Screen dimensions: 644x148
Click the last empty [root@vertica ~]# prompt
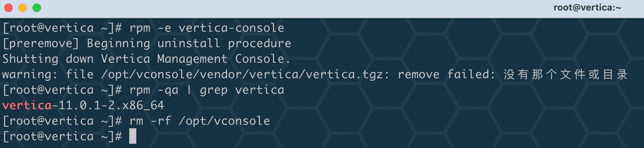coord(62,136)
